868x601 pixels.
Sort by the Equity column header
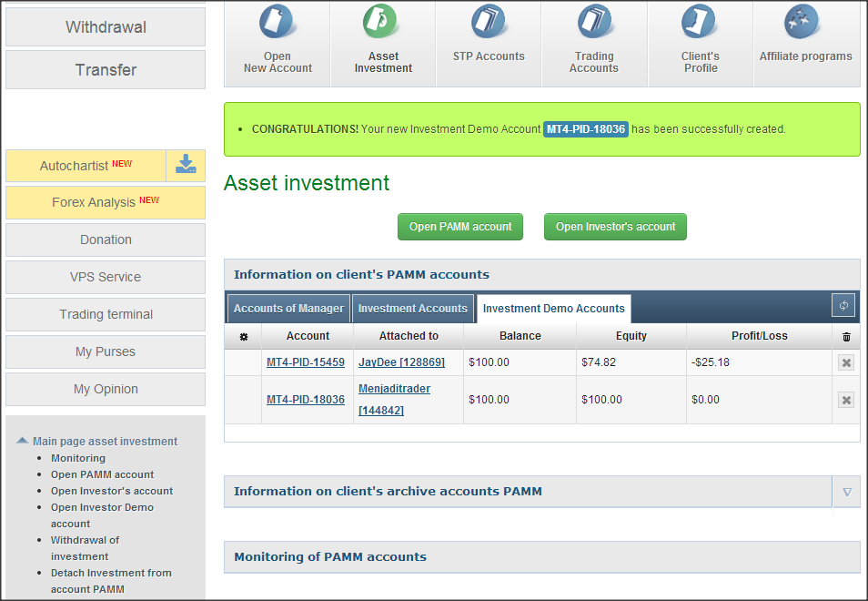pos(631,336)
